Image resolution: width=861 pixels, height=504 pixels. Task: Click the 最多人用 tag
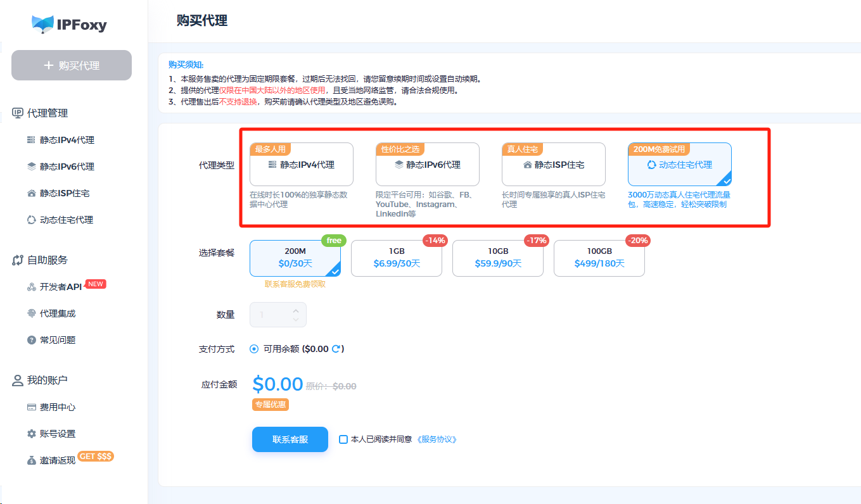[x=271, y=149]
